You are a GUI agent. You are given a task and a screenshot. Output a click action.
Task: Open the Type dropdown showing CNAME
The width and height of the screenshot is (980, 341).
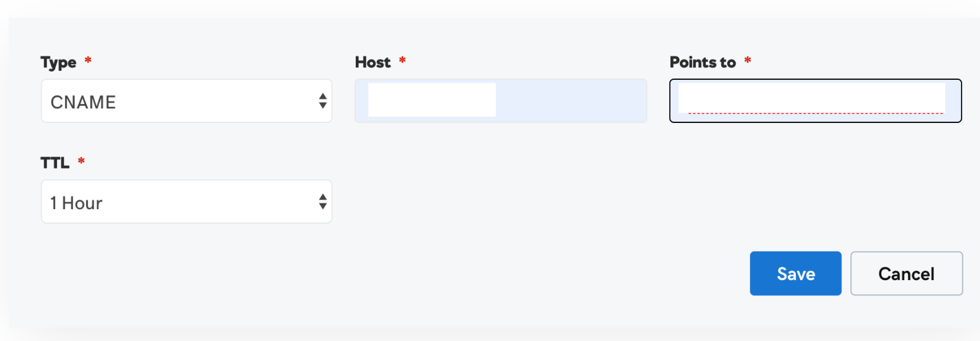pyautogui.click(x=186, y=101)
